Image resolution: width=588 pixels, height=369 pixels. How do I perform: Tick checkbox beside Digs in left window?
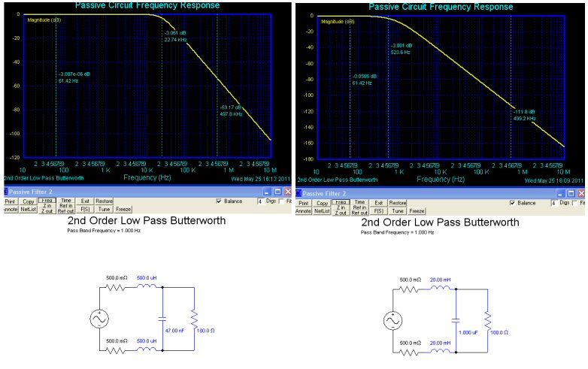tap(282, 202)
